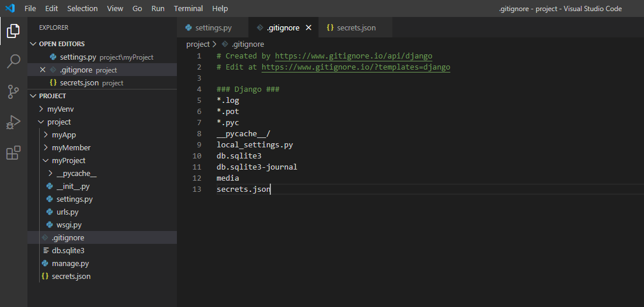Click line number 4 in the gutter

tap(199, 89)
